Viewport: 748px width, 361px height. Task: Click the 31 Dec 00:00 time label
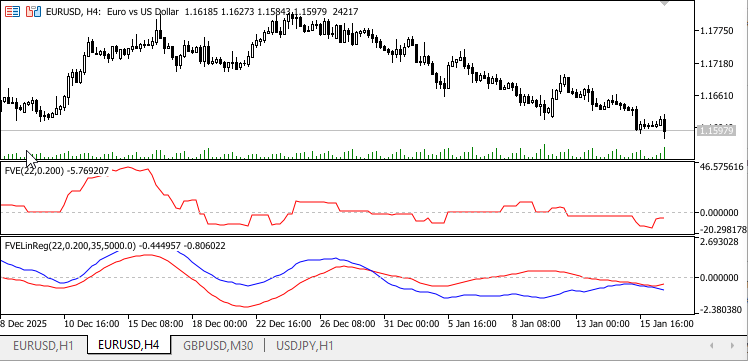411,324
